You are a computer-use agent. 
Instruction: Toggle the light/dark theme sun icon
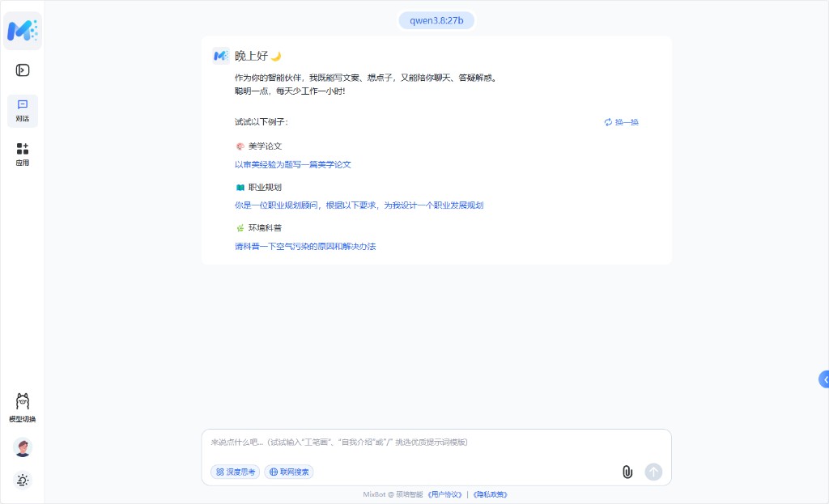[22, 481]
